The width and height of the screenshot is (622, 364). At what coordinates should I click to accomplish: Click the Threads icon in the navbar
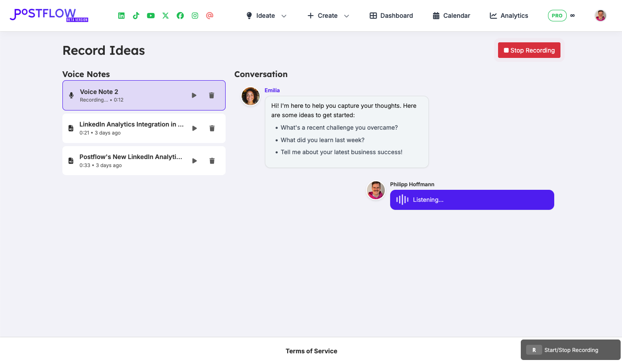210,15
